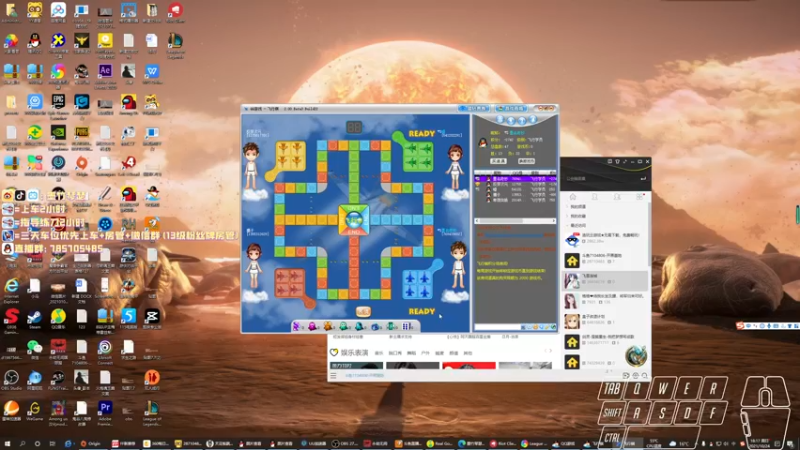This screenshot has height=450, width=800.
Task: Open the channel with blonde anime avatar
Action: click(572, 321)
